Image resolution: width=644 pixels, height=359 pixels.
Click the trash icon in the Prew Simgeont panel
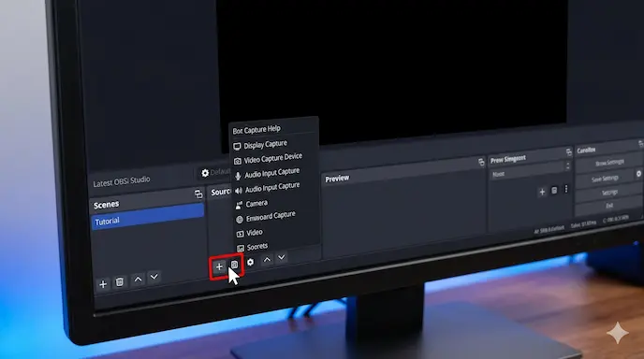click(x=554, y=191)
